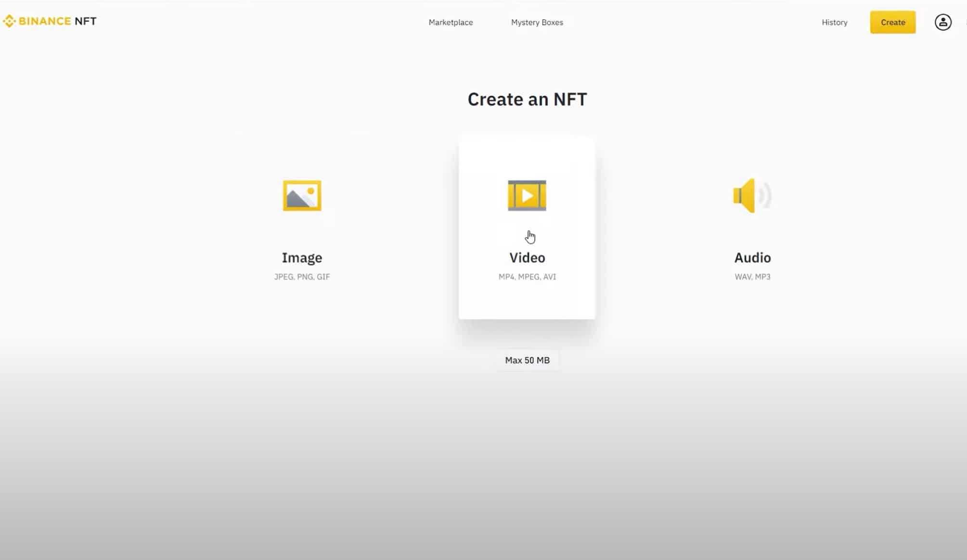Image resolution: width=967 pixels, height=560 pixels.
Task: Click the Max 50 MB label
Action: pyautogui.click(x=527, y=360)
